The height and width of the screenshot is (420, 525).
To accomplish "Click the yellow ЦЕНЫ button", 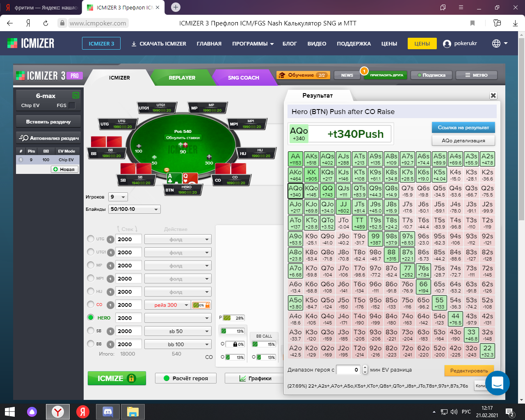I will (422, 43).
